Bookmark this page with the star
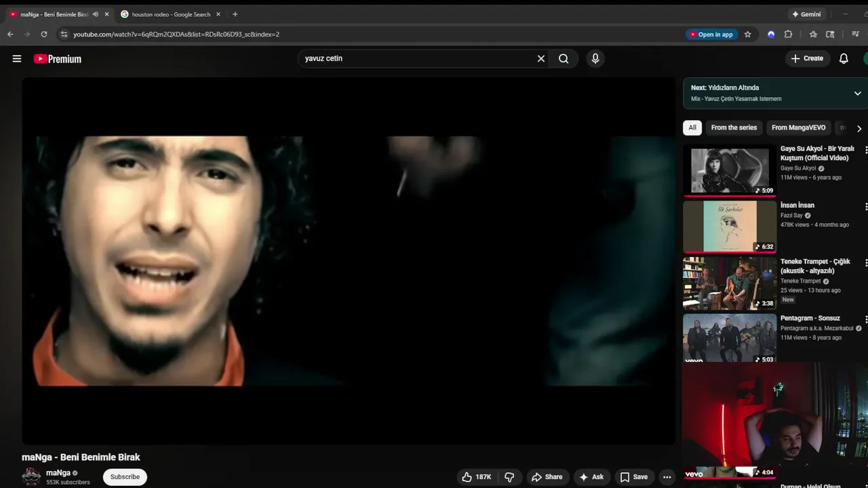This screenshot has height=488, width=868. tap(747, 35)
